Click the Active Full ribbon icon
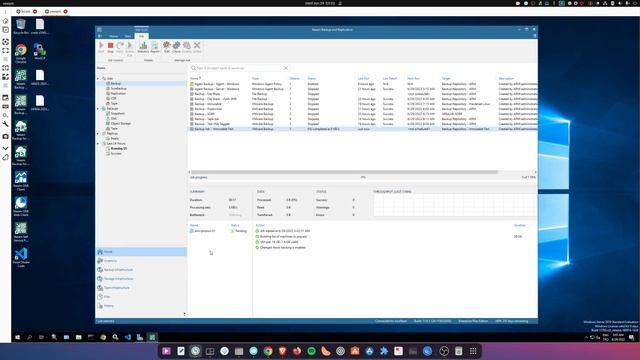This screenshot has height=360, width=640. (x=129, y=48)
